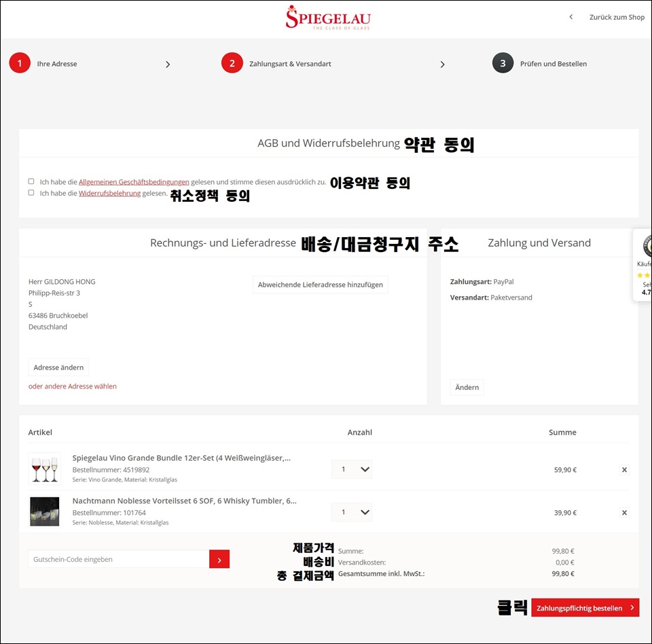This screenshot has width=652, height=644.
Task: Click Zahlungspflichtig bestellen to place order
Action: [x=585, y=608]
